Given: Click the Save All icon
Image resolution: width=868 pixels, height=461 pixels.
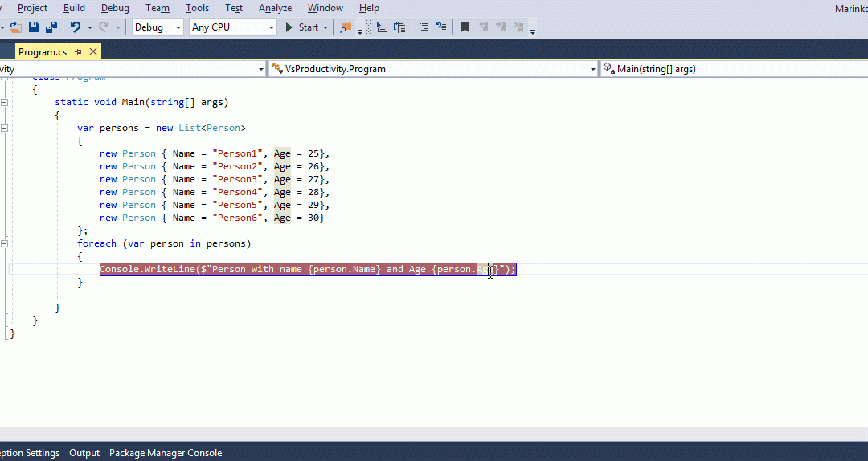Looking at the screenshot, I should click(51, 27).
